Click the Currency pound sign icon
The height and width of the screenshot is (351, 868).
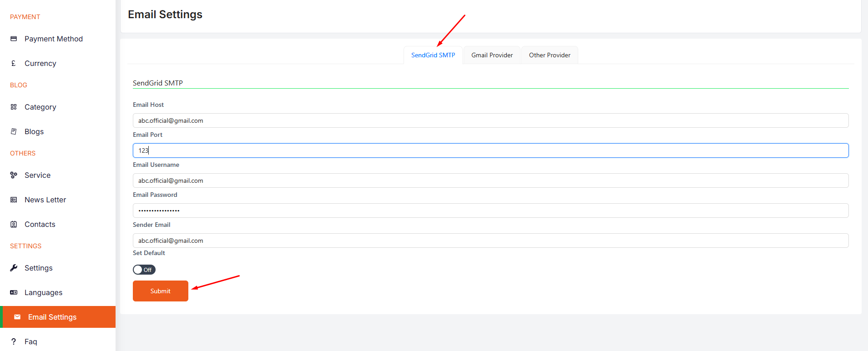tap(14, 63)
